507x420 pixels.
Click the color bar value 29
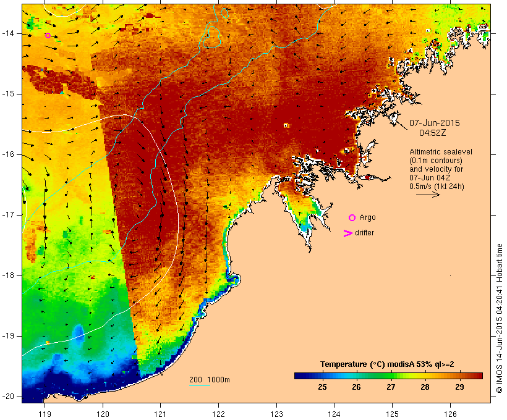tap(460, 387)
